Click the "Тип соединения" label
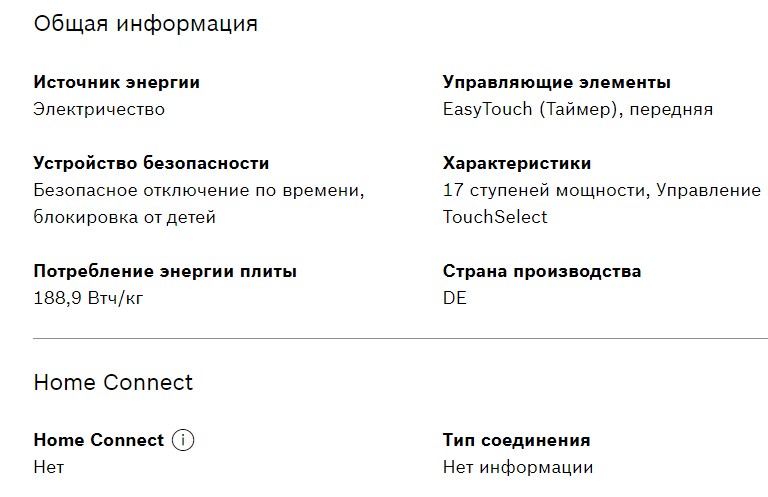The image size is (768, 497). pos(516,440)
